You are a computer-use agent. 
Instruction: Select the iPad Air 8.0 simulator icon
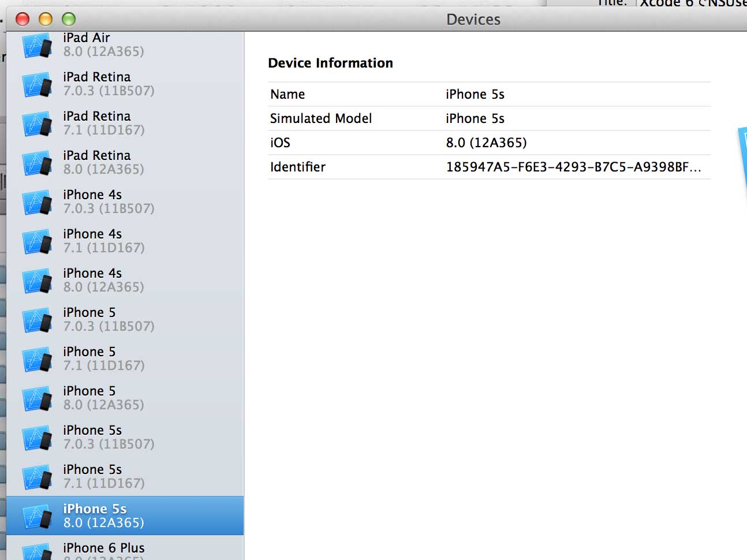point(38,46)
